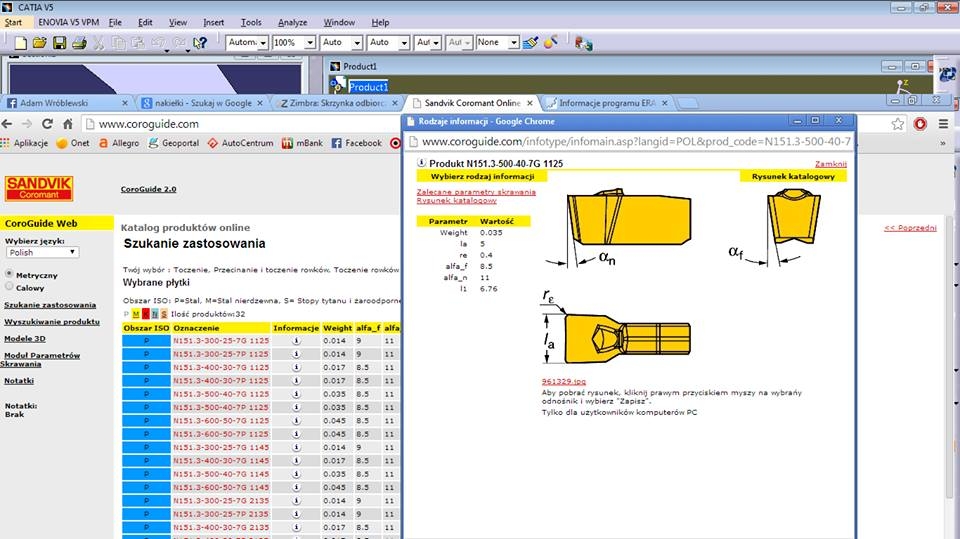Select the yellow M ISO area swatch

[x=136, y=314]
